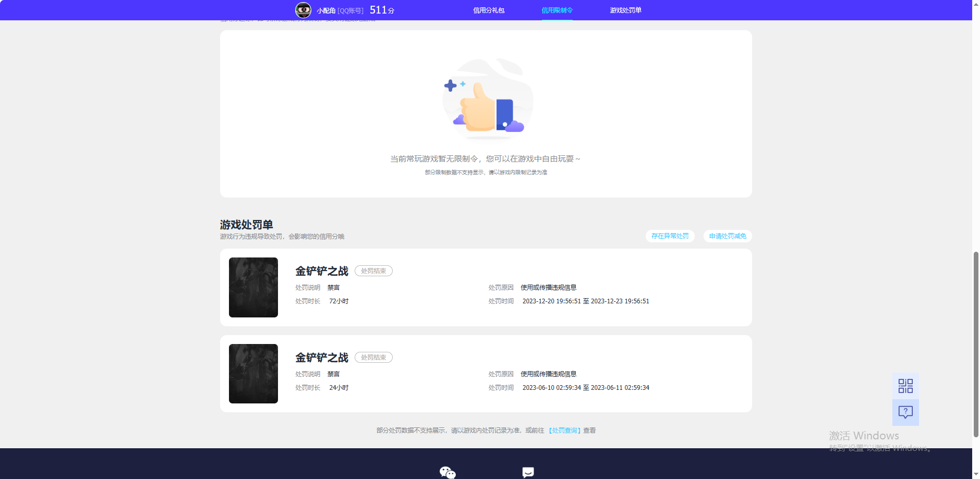Click the message bubble icon in footer
Viewport: 980px width, 479px height.
click(x=528, y=472)
